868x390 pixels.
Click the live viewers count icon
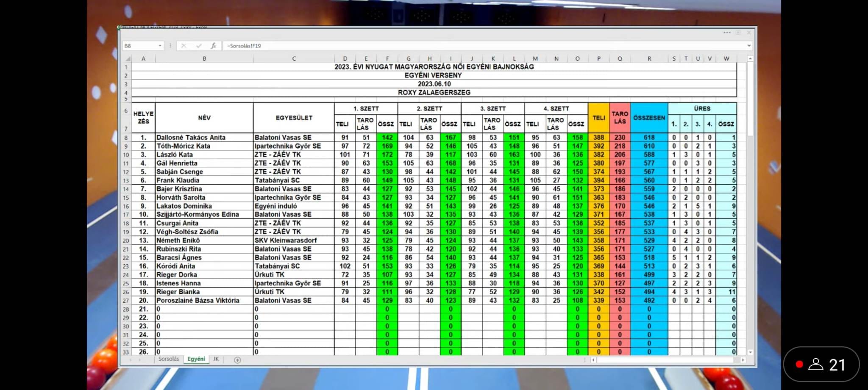pos(815,365)
